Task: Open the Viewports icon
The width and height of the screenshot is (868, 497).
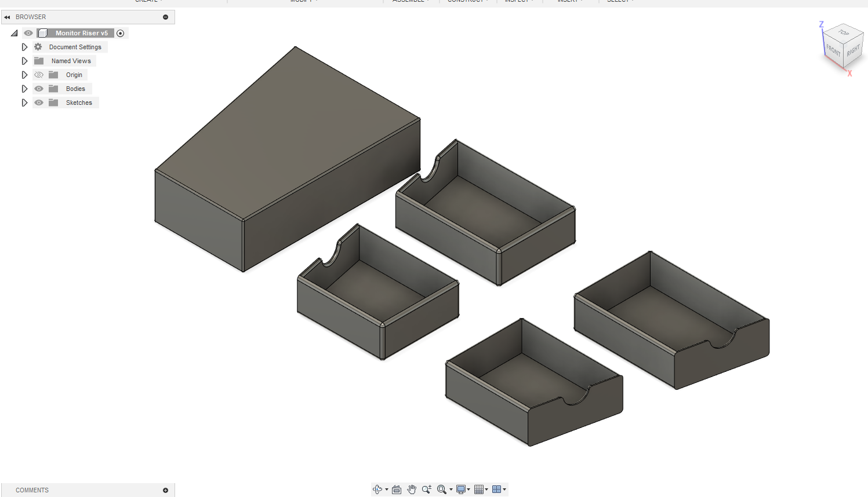Action: tap(497, 489)
